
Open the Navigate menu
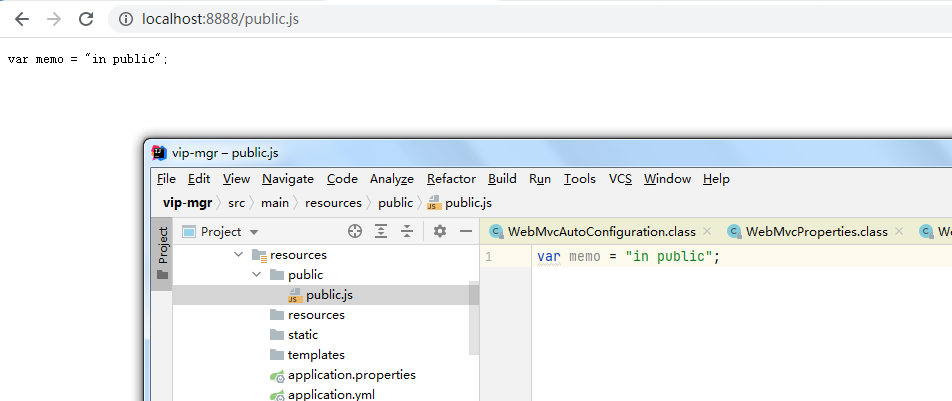coord(288,179)
